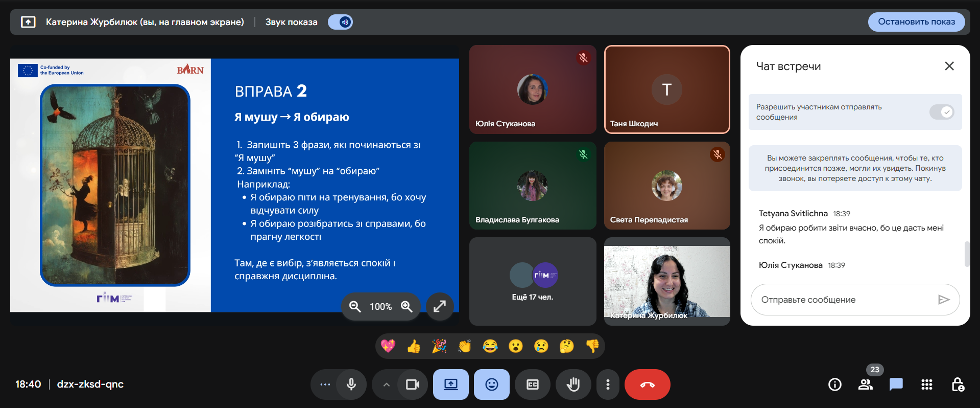Expand audio and video settings chevron

(x=387, y=384)
